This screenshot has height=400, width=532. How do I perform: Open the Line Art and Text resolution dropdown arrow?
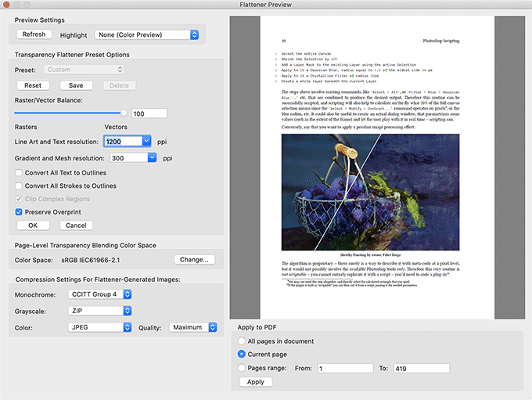[x=146, y=141]
